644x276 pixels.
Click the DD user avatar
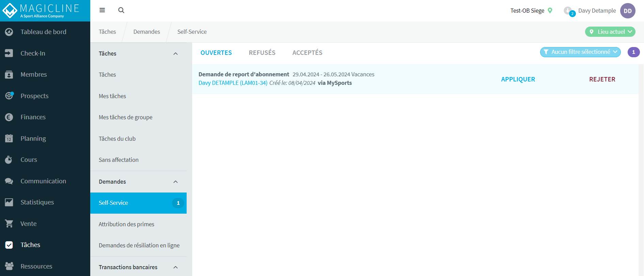tap(628, 11)
